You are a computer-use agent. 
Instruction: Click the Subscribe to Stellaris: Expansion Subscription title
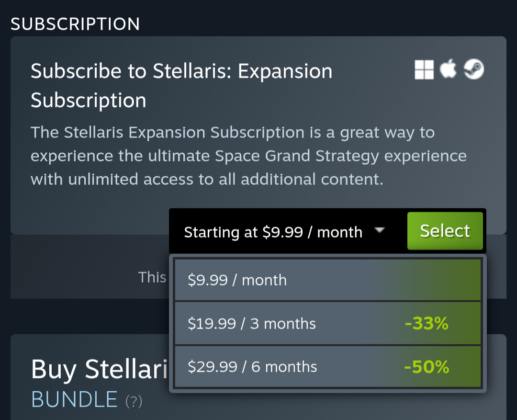181,86
